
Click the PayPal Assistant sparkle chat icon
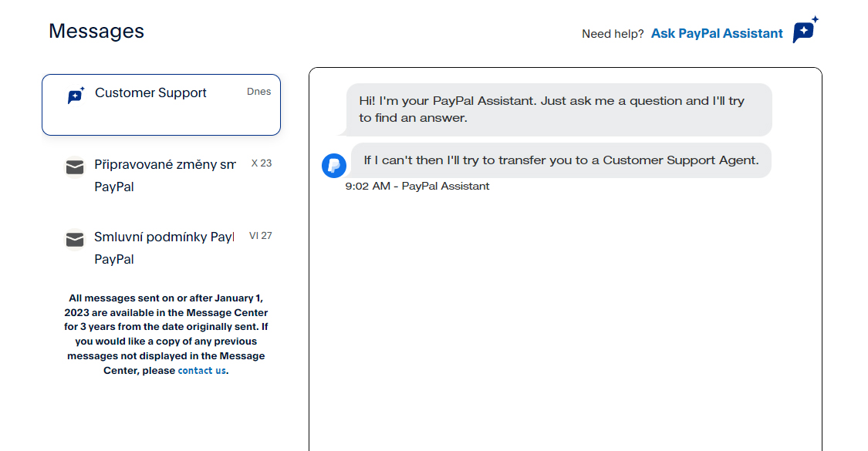pos(806,29)
